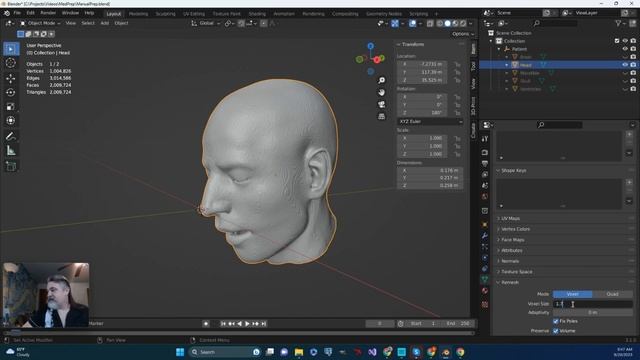The image size is (640, 360).
Task: Jump to timeline end button
Action: pyautogui.click(x=264, y=324)
